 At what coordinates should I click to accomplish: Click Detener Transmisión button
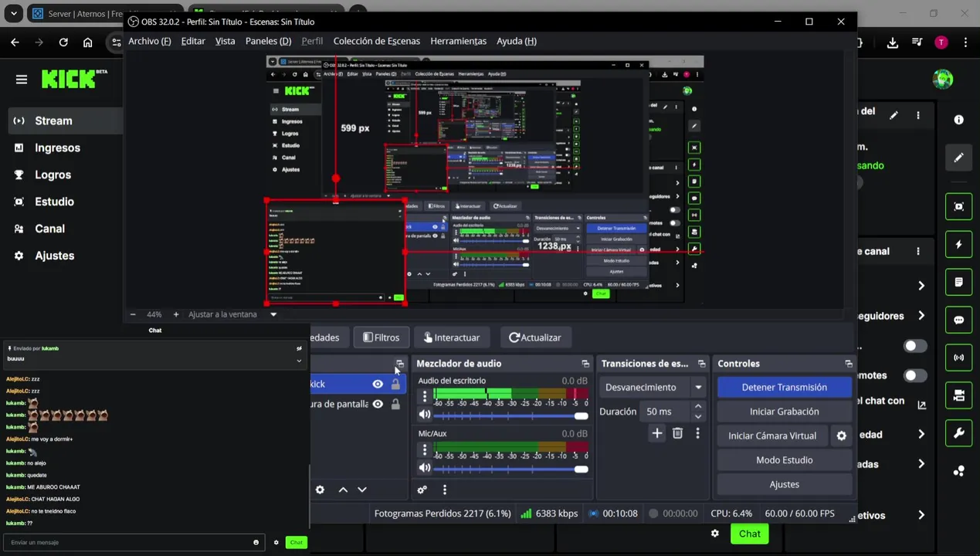tap(785, 388)
